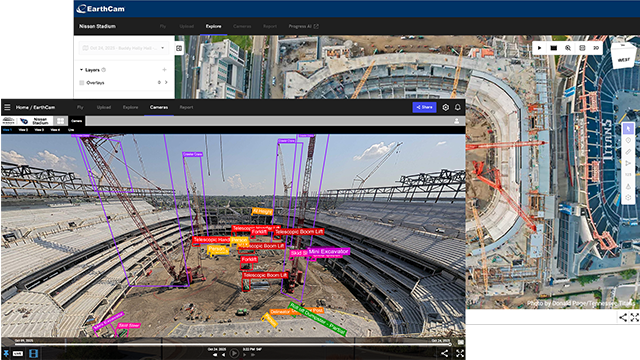This screenshot has height=360, width=640.
Task: Click the share icon in camera player bar
Action: tap(444, 353)
